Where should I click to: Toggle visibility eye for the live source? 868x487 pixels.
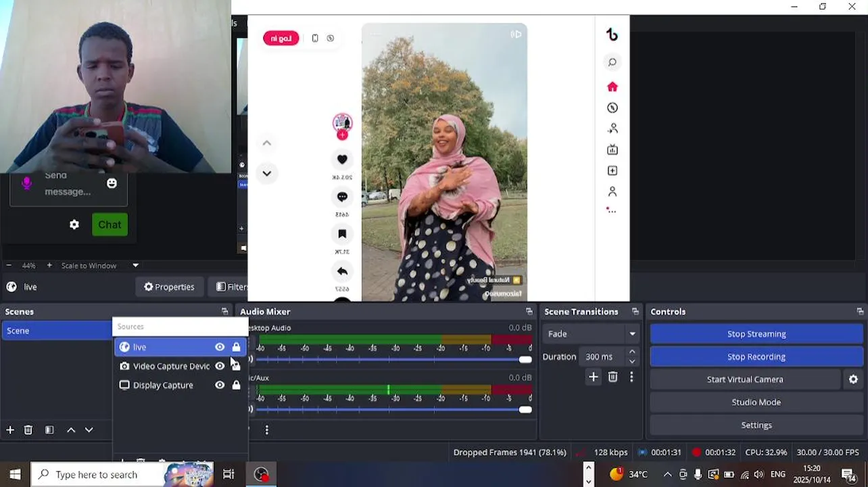pos(220,347)
